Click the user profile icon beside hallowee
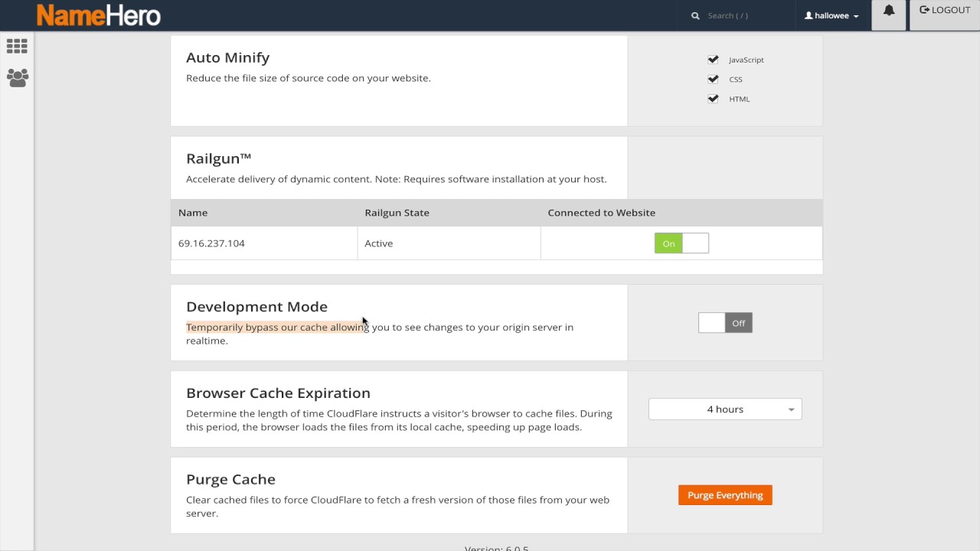 click(808, 15)
